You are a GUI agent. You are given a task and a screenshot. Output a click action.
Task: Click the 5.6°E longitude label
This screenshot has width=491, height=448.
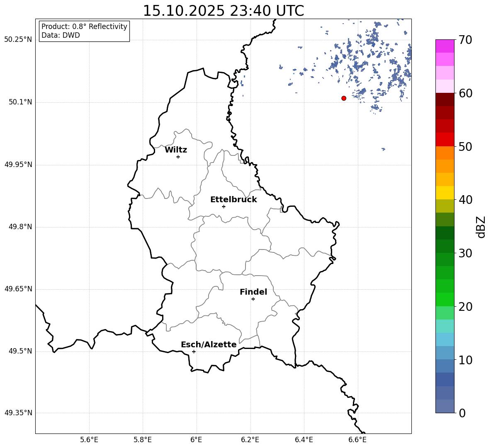point(89,440)
